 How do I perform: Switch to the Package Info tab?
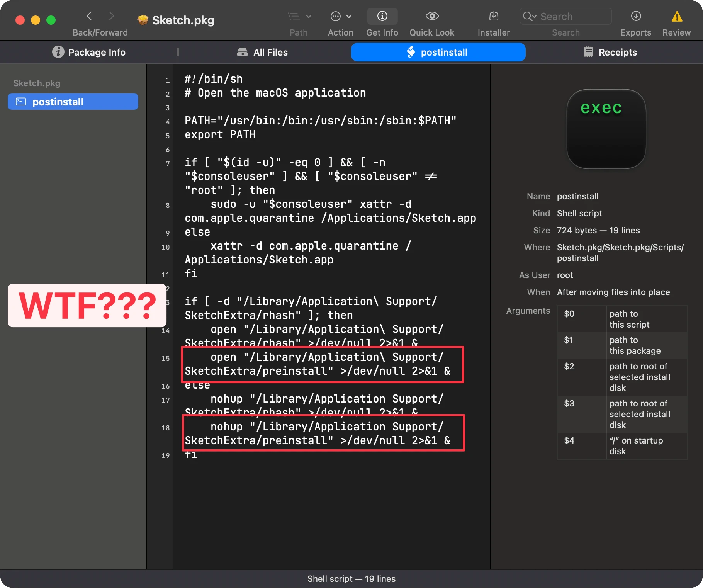89,52
